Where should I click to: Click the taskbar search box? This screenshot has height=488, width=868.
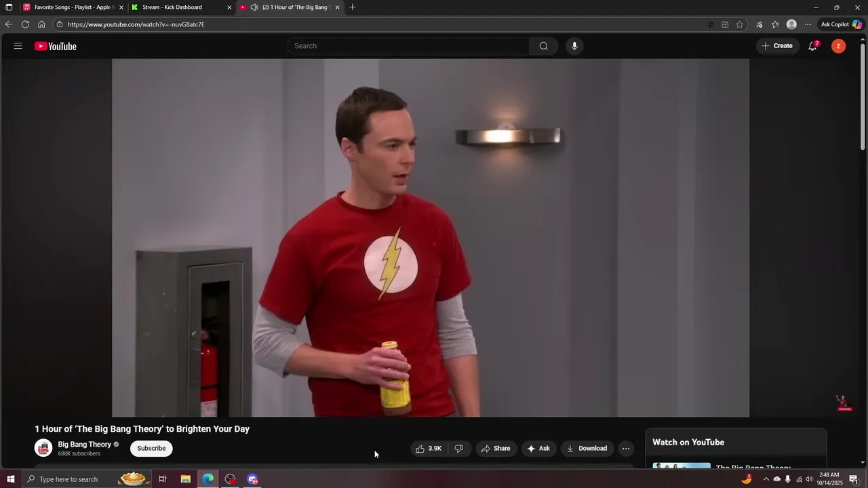coord(87,479)
